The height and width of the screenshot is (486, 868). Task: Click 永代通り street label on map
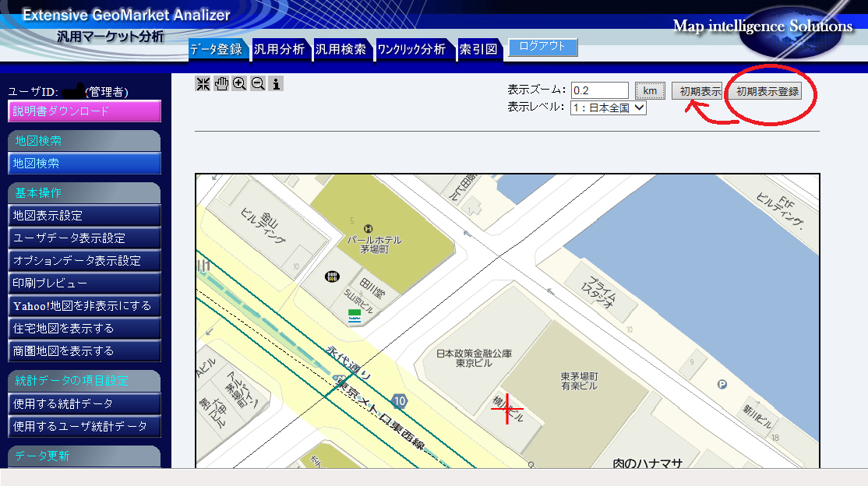coord(348,363)
